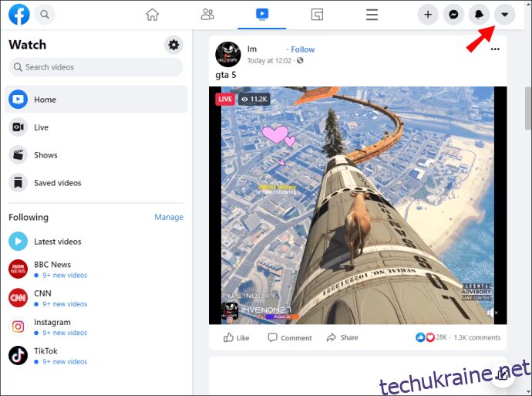Unmute the live video speaker icon
The width and height of the screenshot is (532, 396).
click(x=492, y=313)
